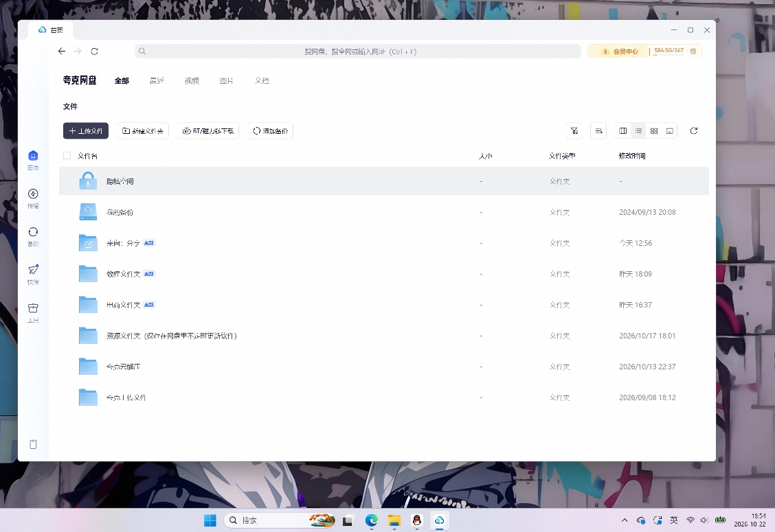
Task: Go back with the left arrow
Action: click(62, 51)
